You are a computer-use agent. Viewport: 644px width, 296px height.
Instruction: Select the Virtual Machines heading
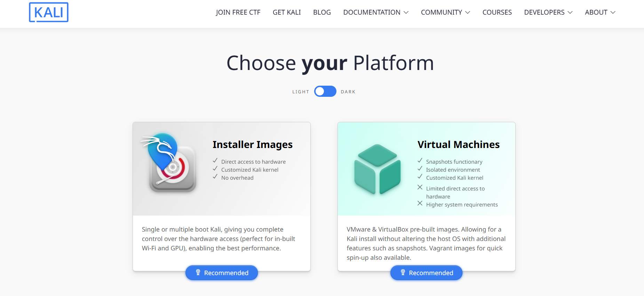(459, 145)
